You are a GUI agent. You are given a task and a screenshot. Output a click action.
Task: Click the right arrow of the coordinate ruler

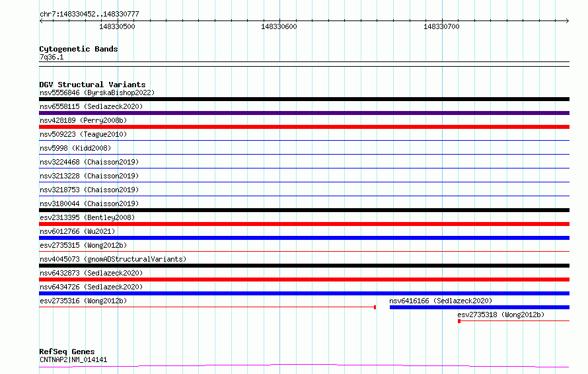[x=568, y=21]
